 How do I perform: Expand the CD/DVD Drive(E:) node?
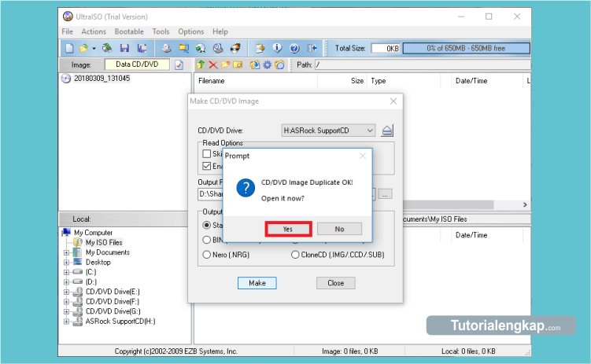tap(66, 292)
